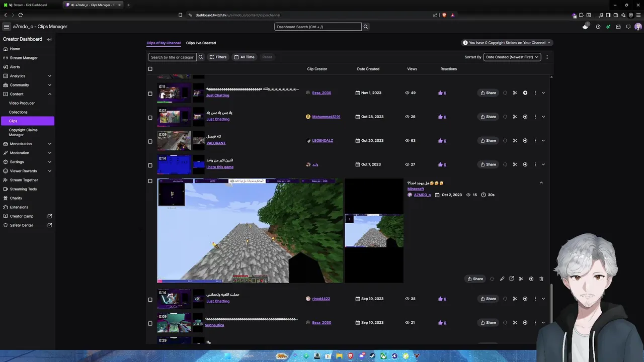Open the Minecraft category link
644x362 pixels.
coord(416,189)
